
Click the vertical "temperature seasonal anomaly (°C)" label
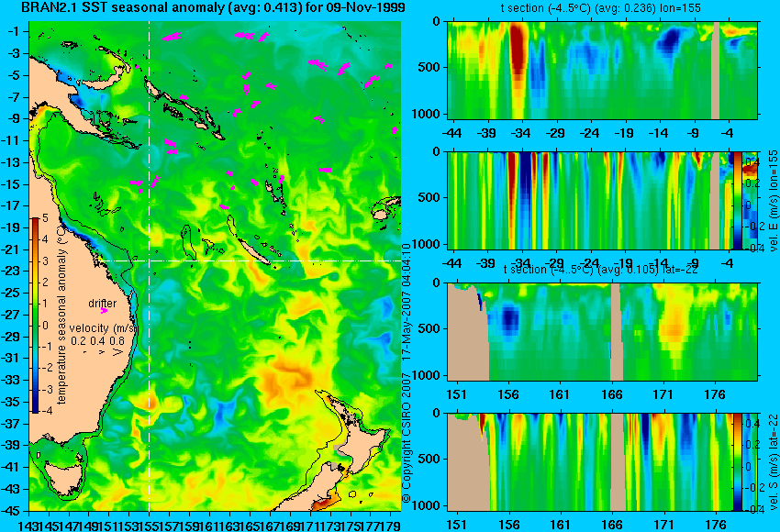pos(62,315)
